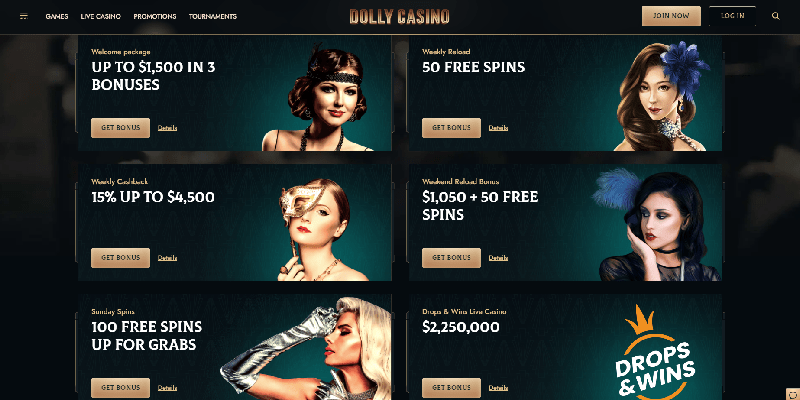Get the Weekly Cashback bonus
The image size is (800, 400).
click(x=120, y=258)
